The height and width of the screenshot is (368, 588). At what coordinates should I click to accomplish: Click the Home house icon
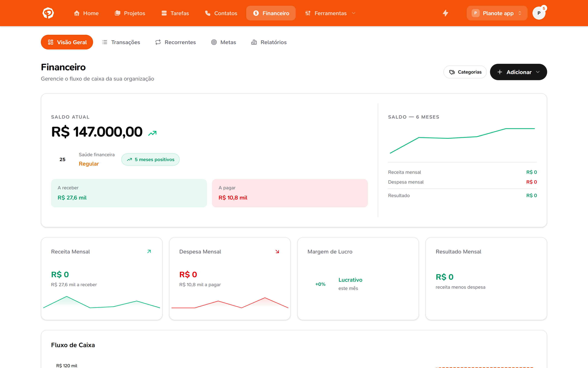(x=77, y=13)
